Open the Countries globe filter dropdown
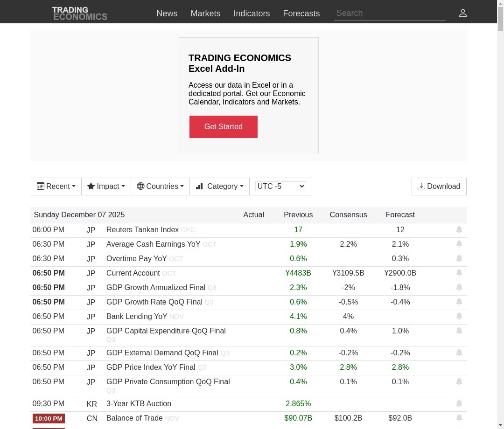 [x=160, y=187]
